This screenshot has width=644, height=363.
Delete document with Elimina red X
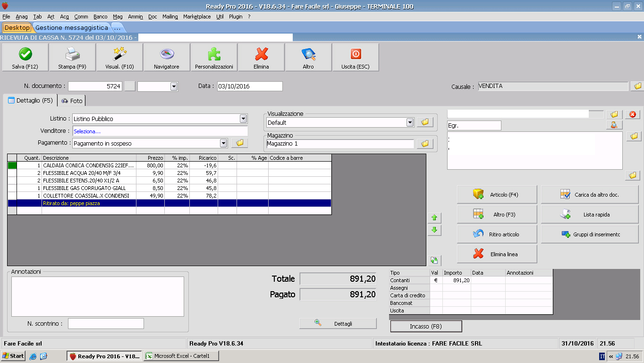click(x=261, y=54)
